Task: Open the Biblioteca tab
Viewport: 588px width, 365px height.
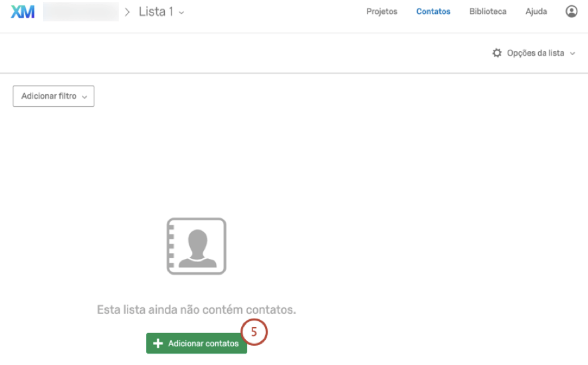Action: click(x=488, y=12)
